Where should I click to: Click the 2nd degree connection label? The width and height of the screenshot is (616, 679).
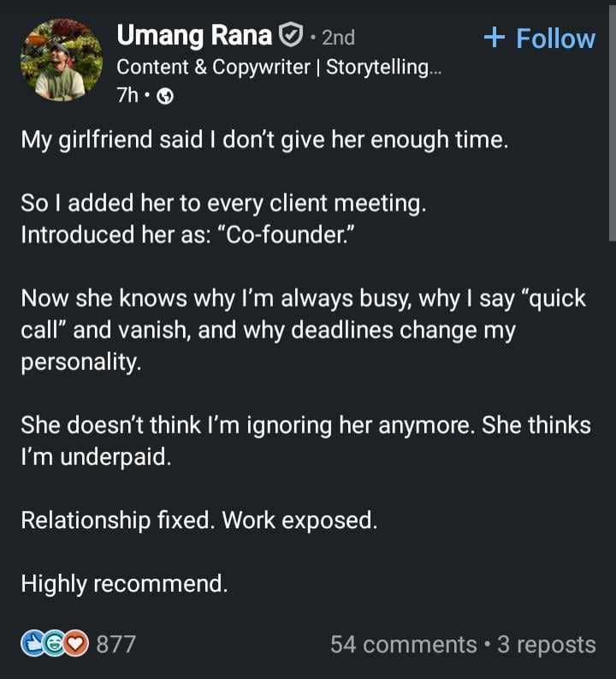tap(338, 37)
